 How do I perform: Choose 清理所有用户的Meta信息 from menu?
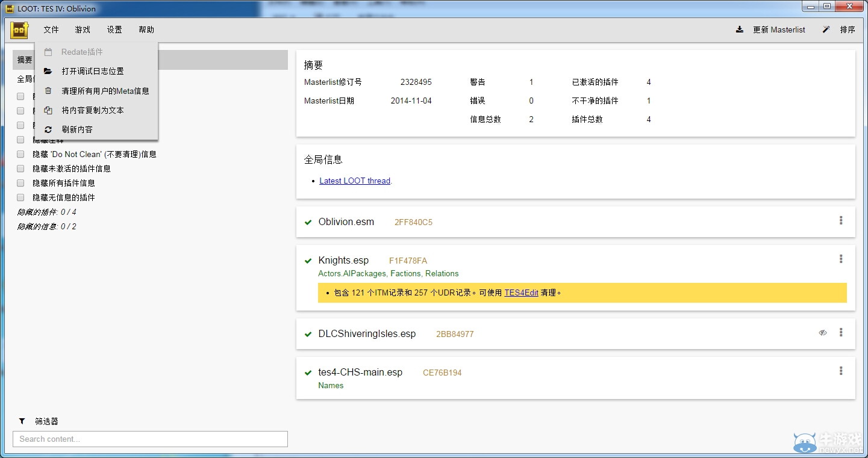pyautogui.click(x=96, y=91)
